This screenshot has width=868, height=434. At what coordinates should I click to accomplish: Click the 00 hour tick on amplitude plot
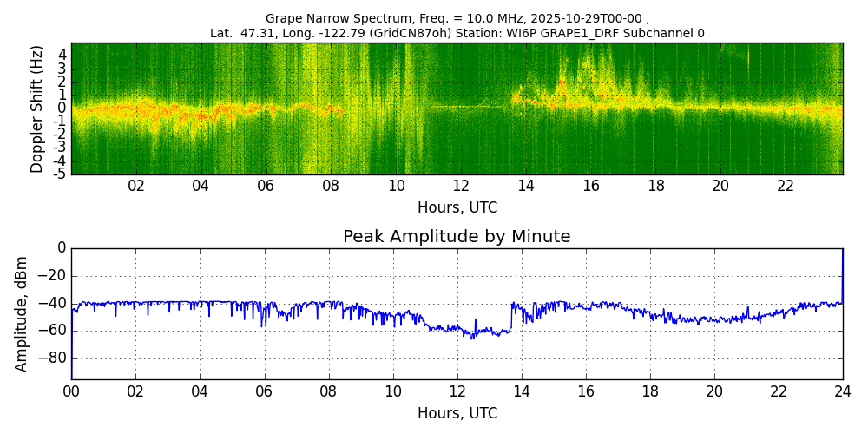click(71, 391)
